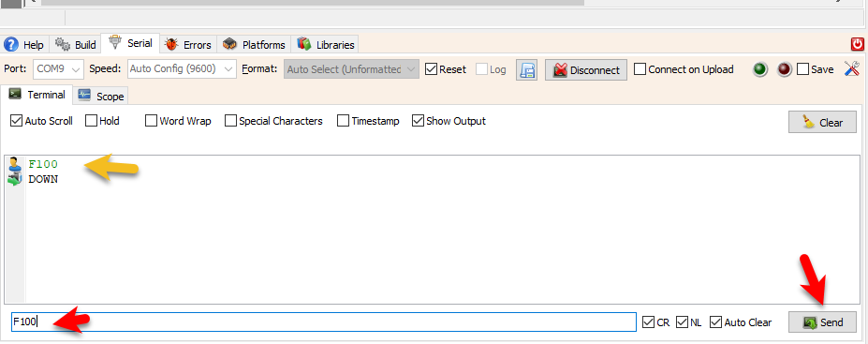Switch to the Platforms tab

[x=254, y=45]
